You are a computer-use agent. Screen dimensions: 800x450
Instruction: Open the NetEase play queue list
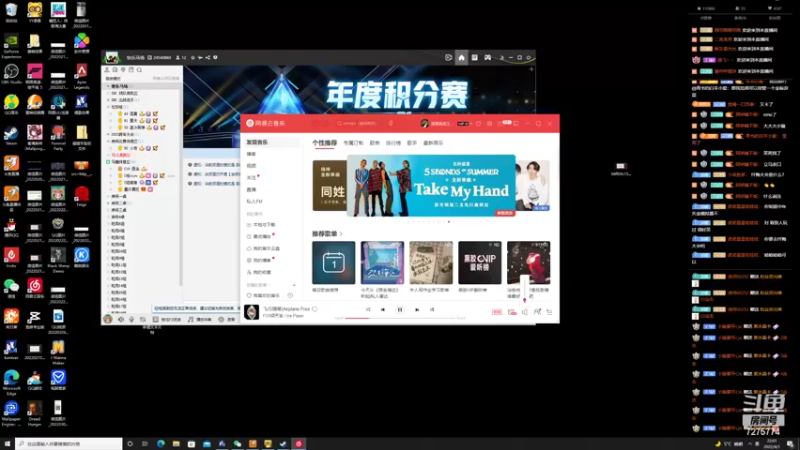tap(549, 312)
